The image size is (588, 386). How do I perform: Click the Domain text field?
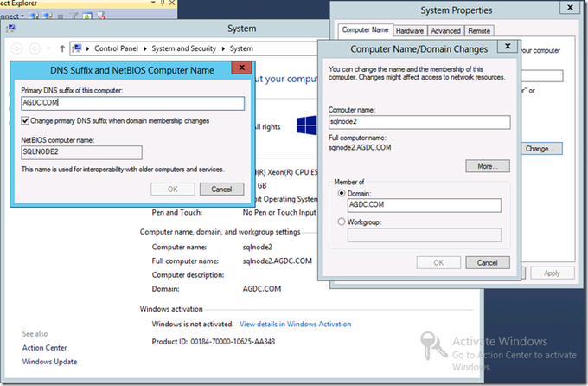click(x=424, y=205)
